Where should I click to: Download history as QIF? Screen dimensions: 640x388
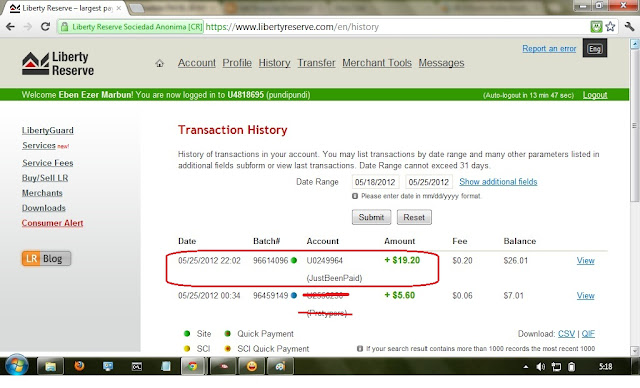(588, 334)
